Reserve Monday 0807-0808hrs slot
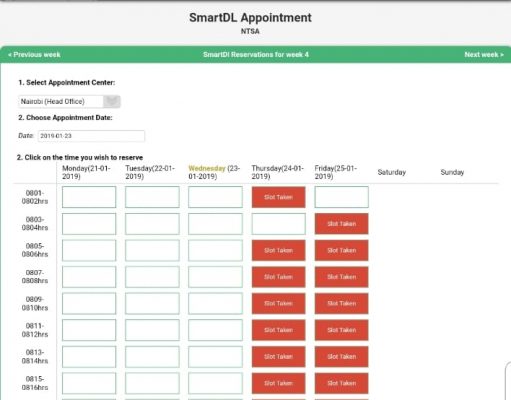The height and width of the screenshot is (400, 511). click(x=89, y=277)
